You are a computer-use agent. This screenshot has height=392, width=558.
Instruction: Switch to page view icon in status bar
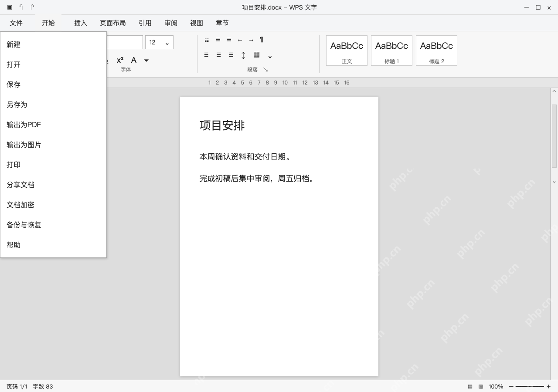click(470, 386)
